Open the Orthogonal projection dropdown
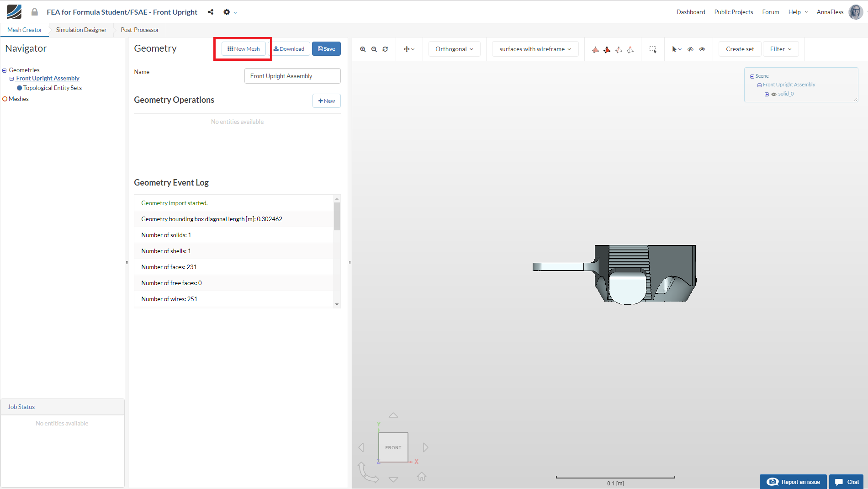This screenshot has height=489, width=868. (x=454, y=49)
